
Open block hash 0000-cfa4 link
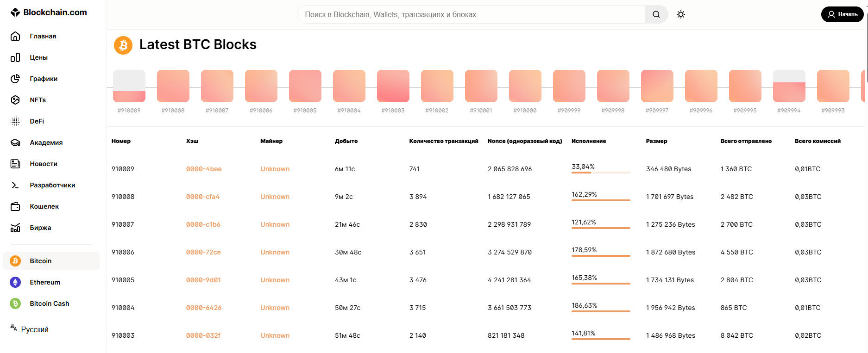click(x=203, y=197)
